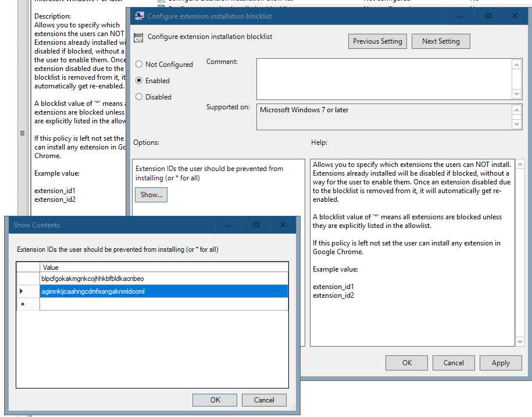Apply the blocklist policy settings
Screen dimensions: 532x417
pos(501,363)
